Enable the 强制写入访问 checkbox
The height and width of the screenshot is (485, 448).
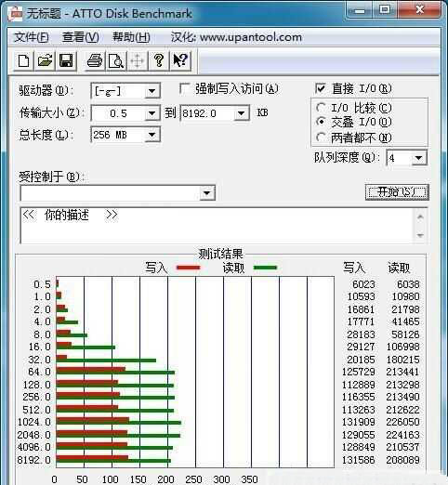tap(185, 89)
